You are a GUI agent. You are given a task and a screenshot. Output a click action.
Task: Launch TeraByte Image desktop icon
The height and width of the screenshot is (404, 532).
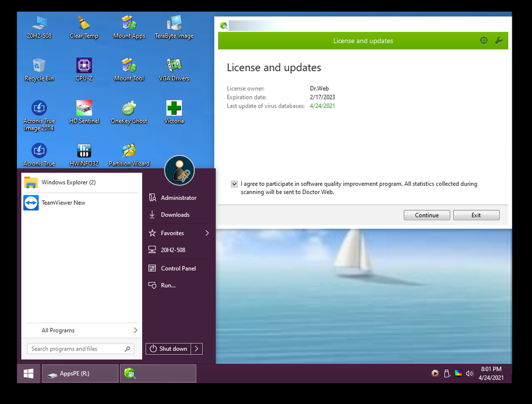point(174,27)
